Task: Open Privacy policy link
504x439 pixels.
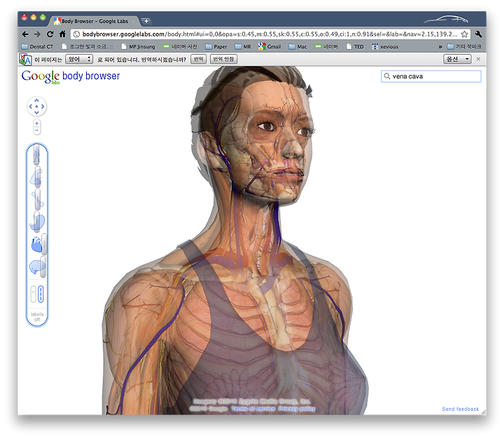Action: [x=297, y=408]
